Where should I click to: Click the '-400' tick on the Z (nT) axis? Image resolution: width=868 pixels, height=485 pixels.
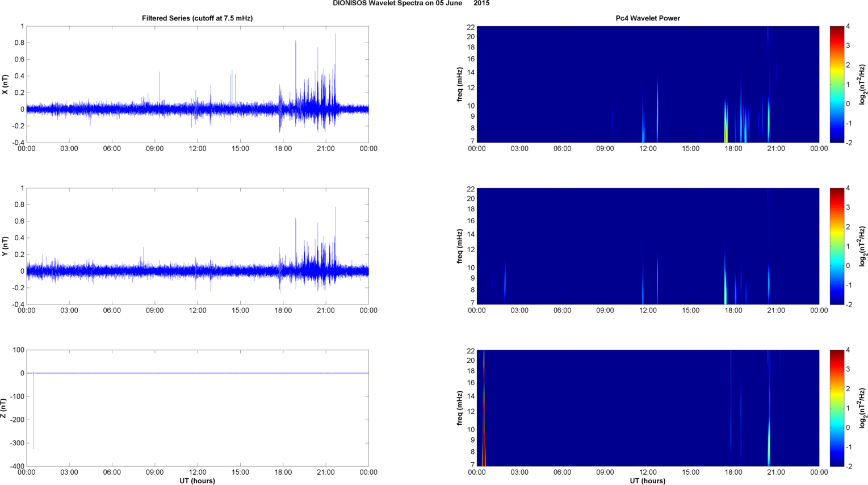tap(18, 466)
